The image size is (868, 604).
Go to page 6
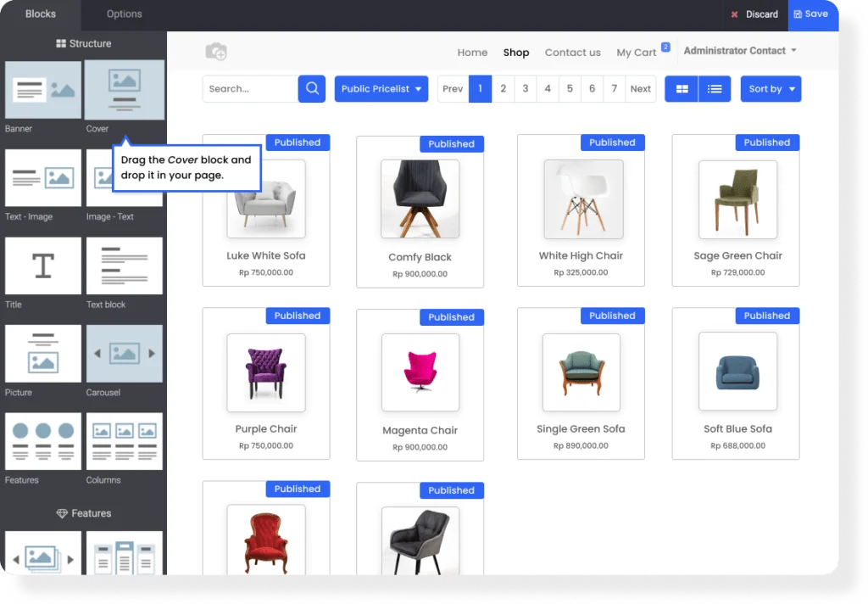pos(592,89)
